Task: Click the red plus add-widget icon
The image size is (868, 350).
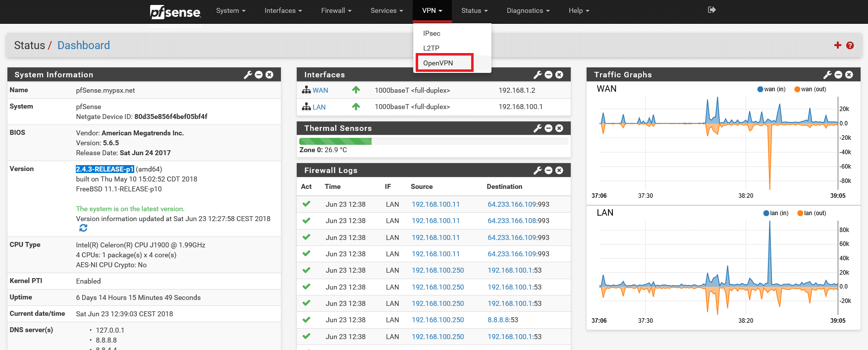Action: (838, 45)
